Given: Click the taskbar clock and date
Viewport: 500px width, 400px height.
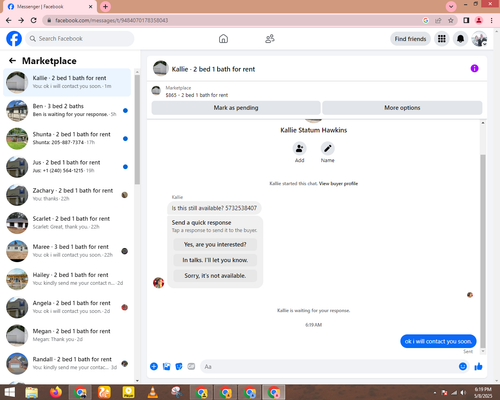Looking at the screenshot, I should coord(483,392).
